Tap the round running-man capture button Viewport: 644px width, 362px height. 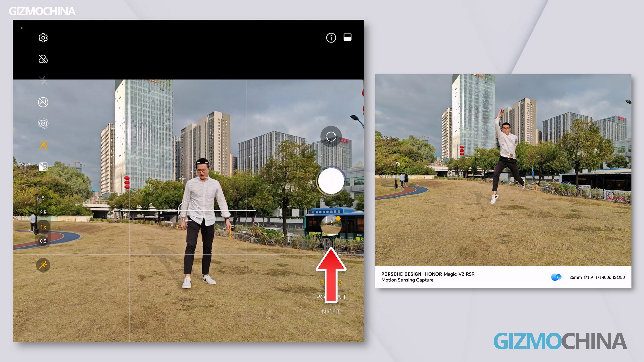(43, 265)
